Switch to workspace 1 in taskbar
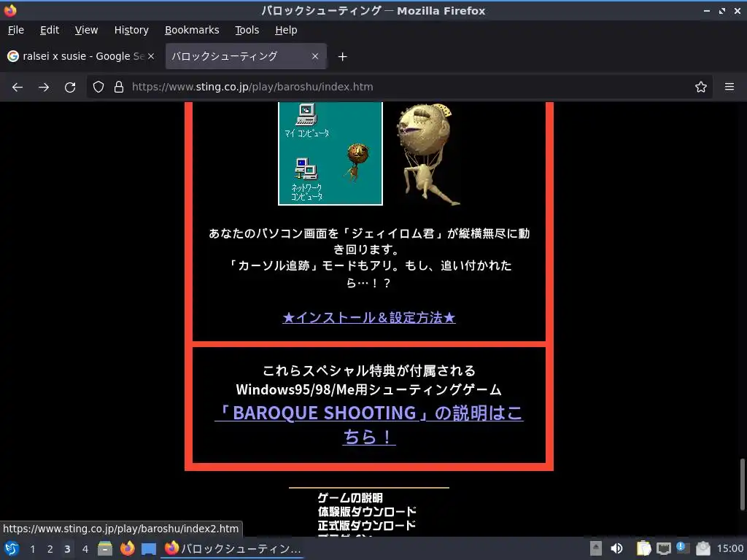This screenshot has width=747, height=560. click(x=32, y=549)
